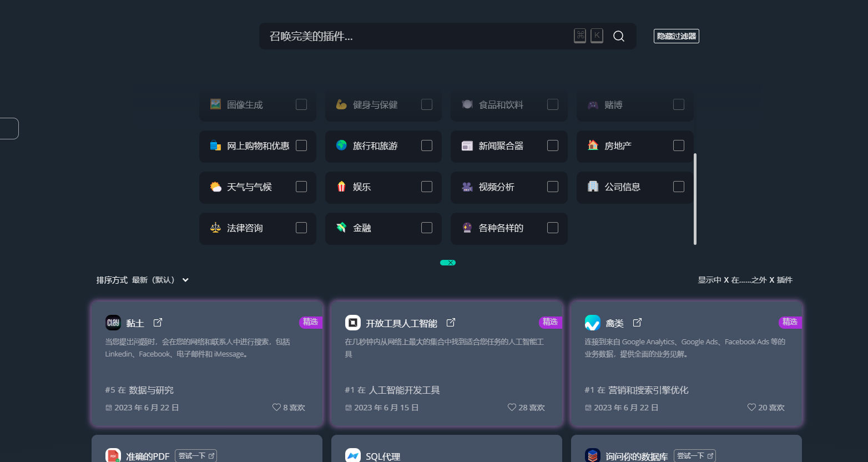The width and height of the screenshot is (868, 462).
Task: Click the 禽类 plugin logo icon
Action: click(x=593, y=323)
